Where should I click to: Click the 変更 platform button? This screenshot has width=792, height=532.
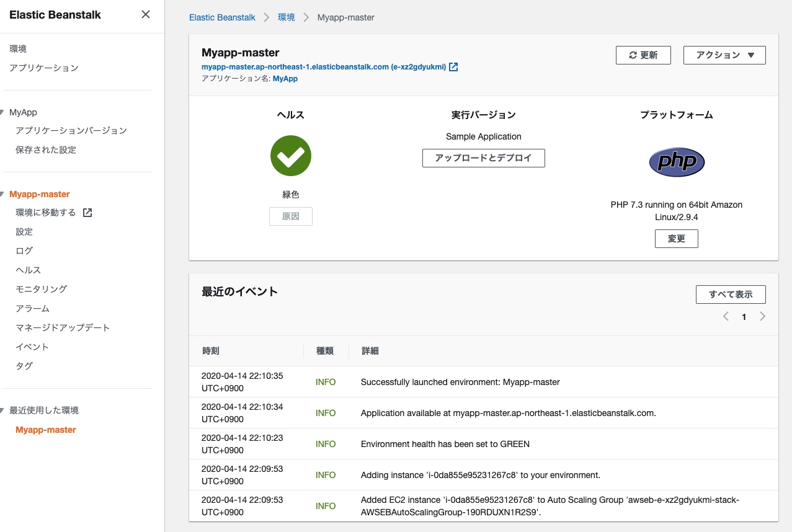(676, 239)
